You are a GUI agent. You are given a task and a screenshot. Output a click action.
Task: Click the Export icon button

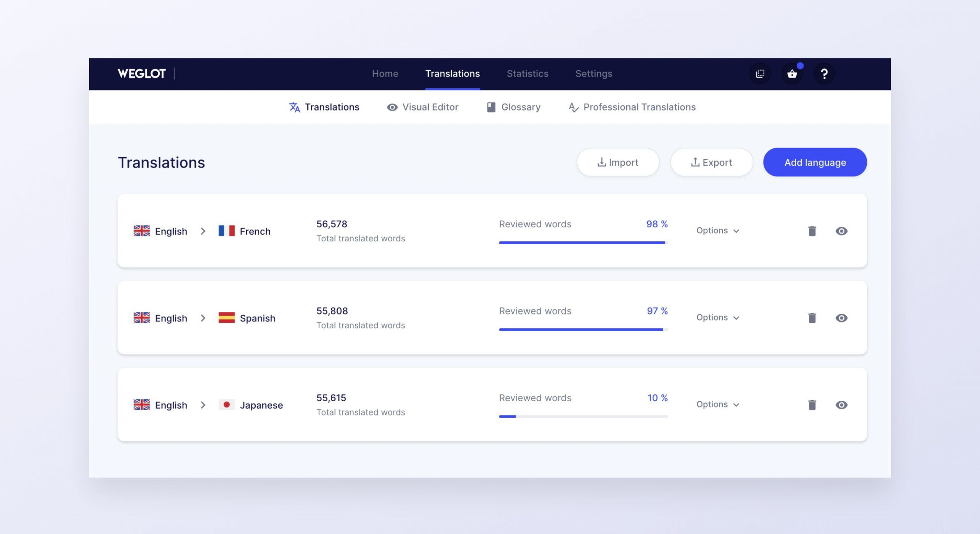coord(712,162)
